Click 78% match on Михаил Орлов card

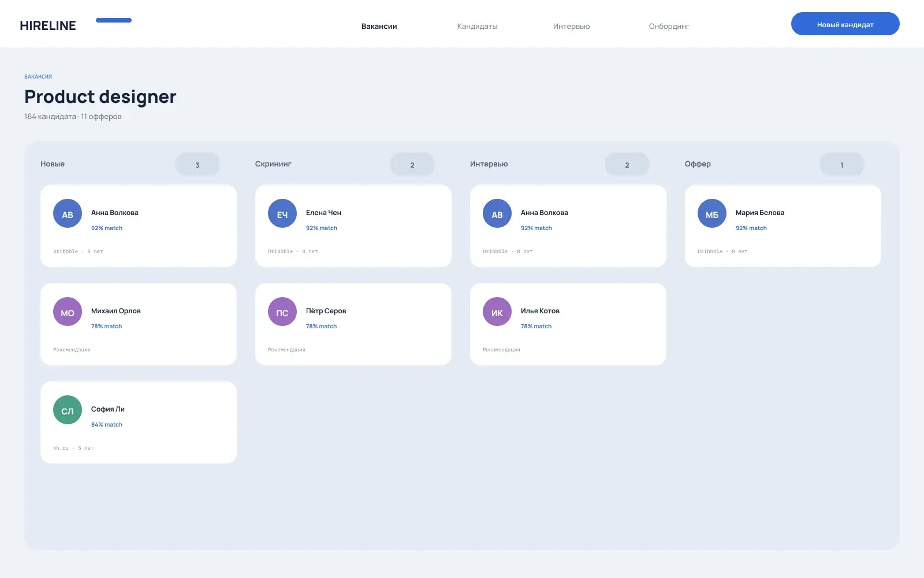106,326
